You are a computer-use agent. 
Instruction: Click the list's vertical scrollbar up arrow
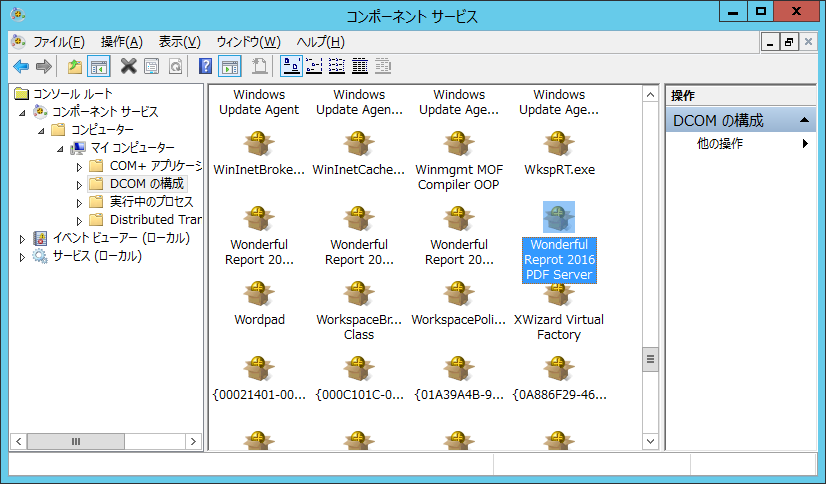coord(650,95)
